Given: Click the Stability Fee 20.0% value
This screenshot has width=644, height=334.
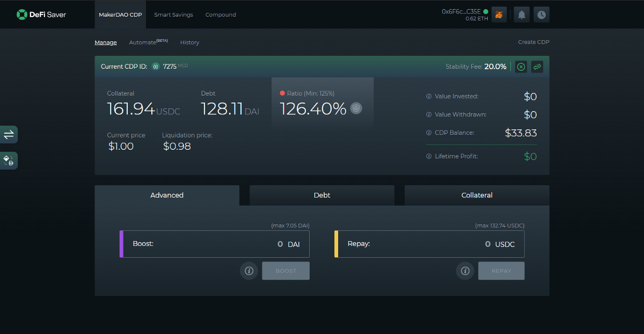Looking at the screenshot, I should coord(495,67).
